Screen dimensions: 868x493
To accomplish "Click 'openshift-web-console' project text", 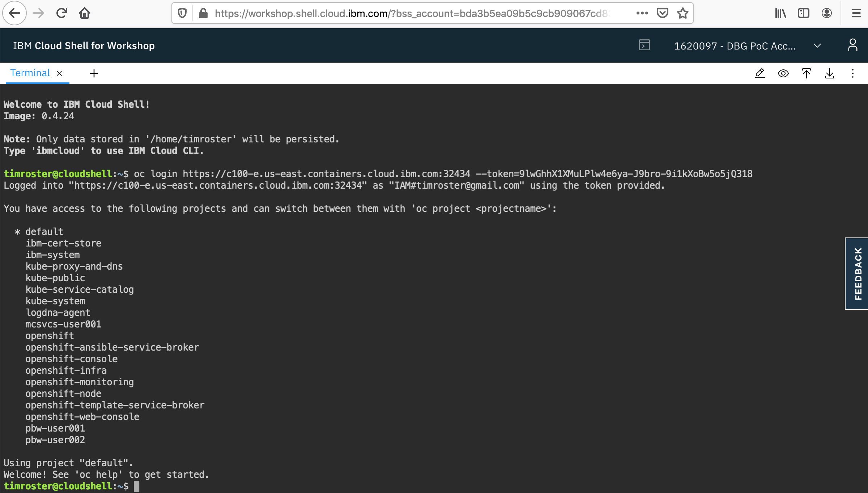I will [x=82, y=417].
